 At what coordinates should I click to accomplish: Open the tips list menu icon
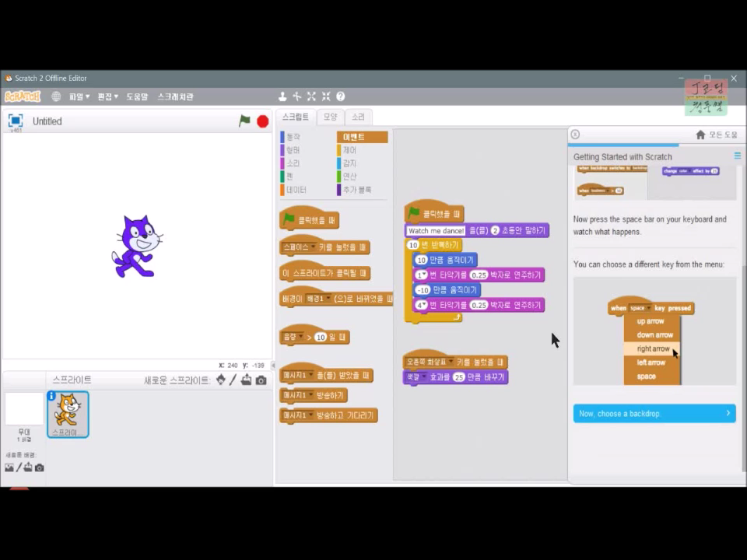point(738,156)
